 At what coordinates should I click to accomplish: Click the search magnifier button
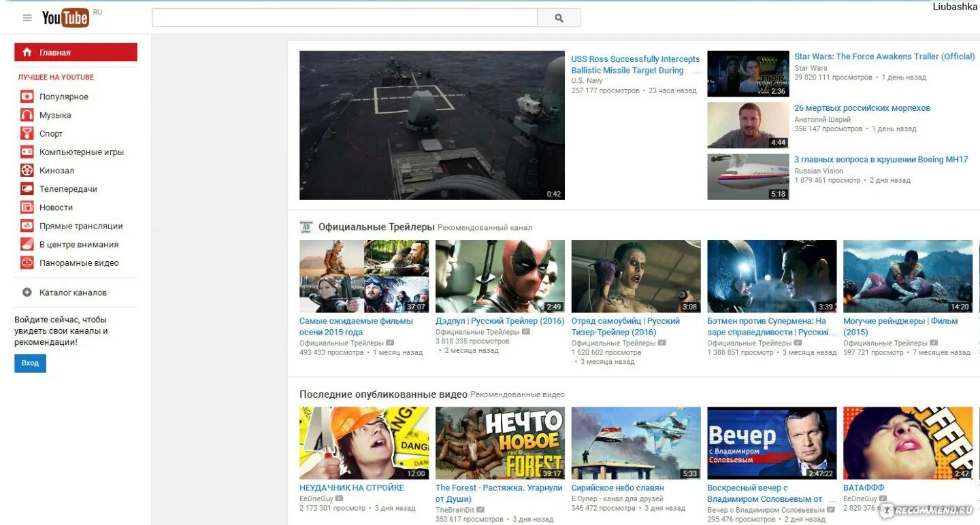coord(559,18)
